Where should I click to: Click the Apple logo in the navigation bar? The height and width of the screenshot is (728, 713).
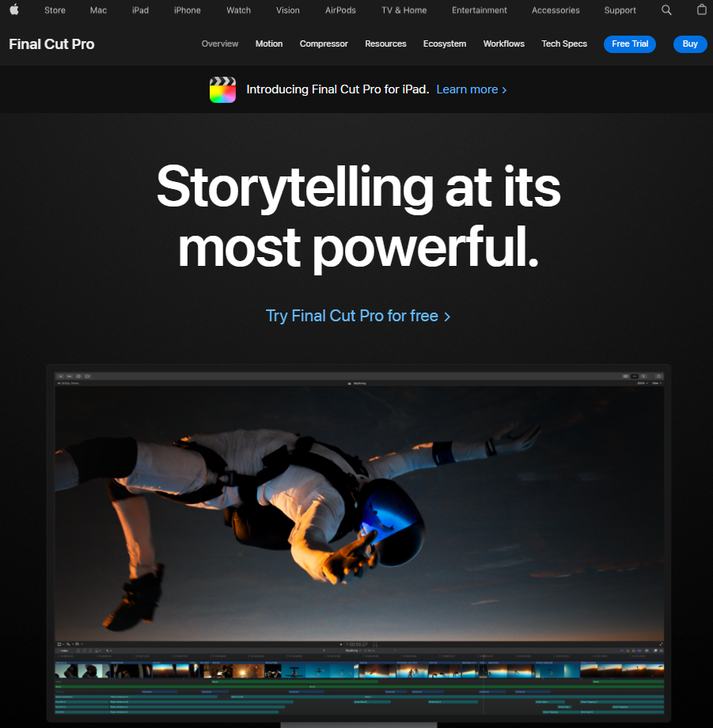[x=14, y=9]
